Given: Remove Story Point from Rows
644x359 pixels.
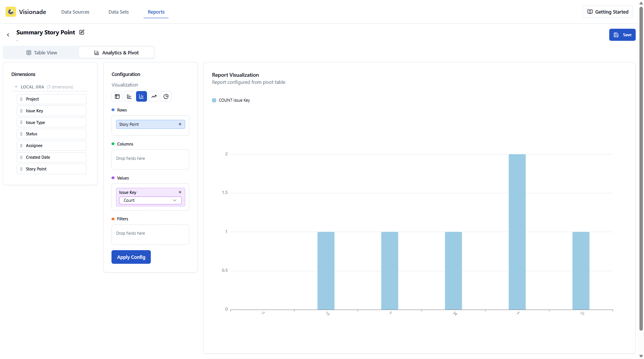Looking at the screenshot, I should point(180,124).
